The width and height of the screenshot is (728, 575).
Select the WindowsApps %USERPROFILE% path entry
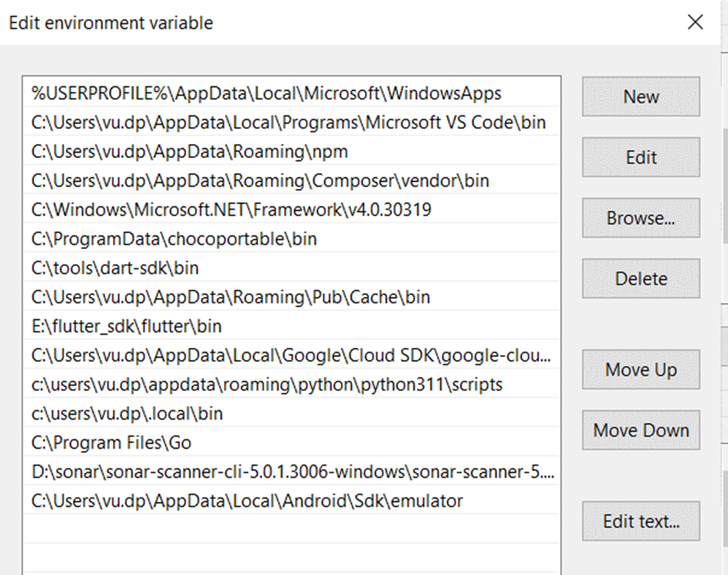[266, 94]
